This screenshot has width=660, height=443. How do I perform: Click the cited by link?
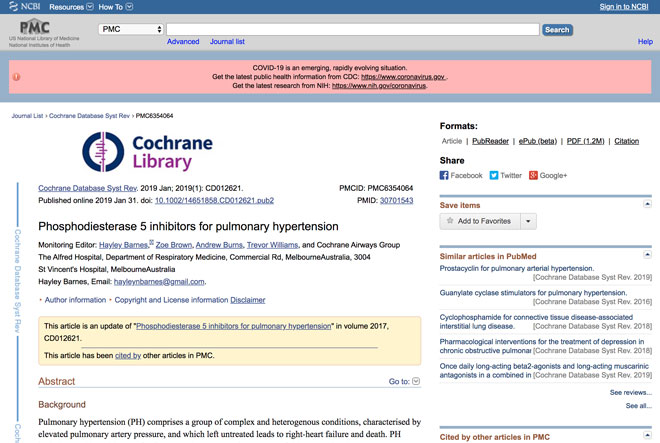128,355
